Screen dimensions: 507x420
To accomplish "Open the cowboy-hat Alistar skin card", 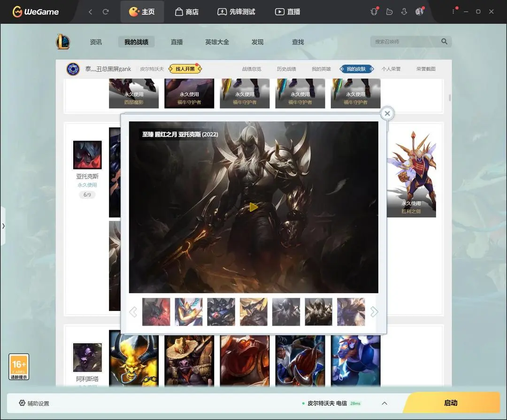I will pyautogui.click(x=189, y=360).
